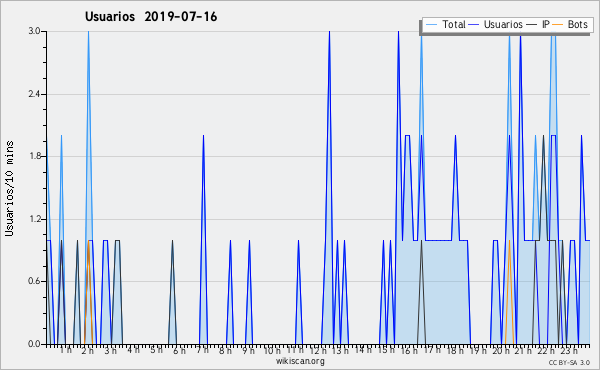
Task: Click the peak of the 7 h spike
Action: (203, 136)
